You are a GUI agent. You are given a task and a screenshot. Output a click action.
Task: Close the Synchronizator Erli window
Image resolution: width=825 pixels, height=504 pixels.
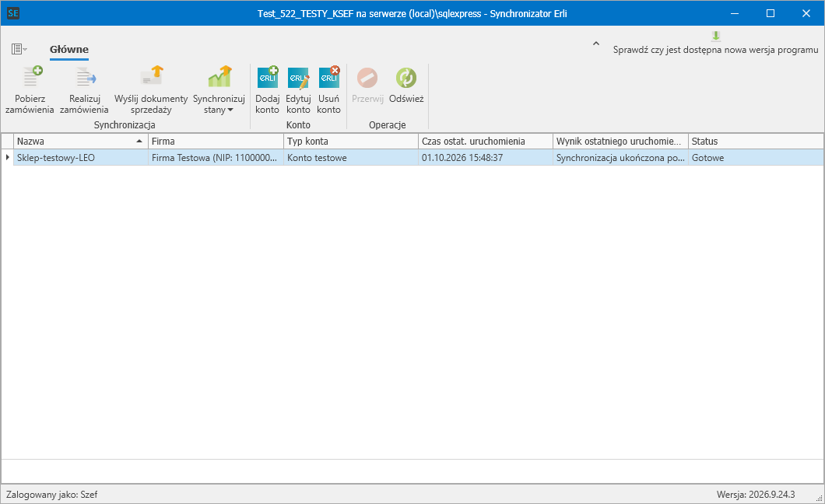pos(806,13)
